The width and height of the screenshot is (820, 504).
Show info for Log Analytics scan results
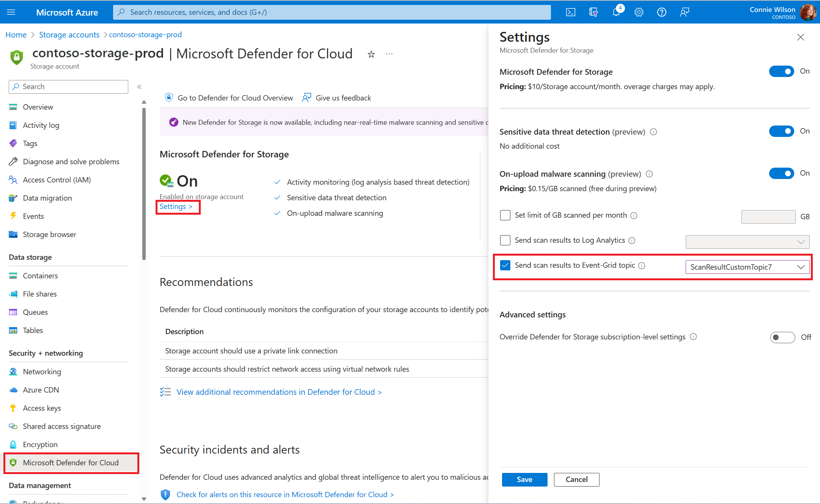(x=632, y=240)
